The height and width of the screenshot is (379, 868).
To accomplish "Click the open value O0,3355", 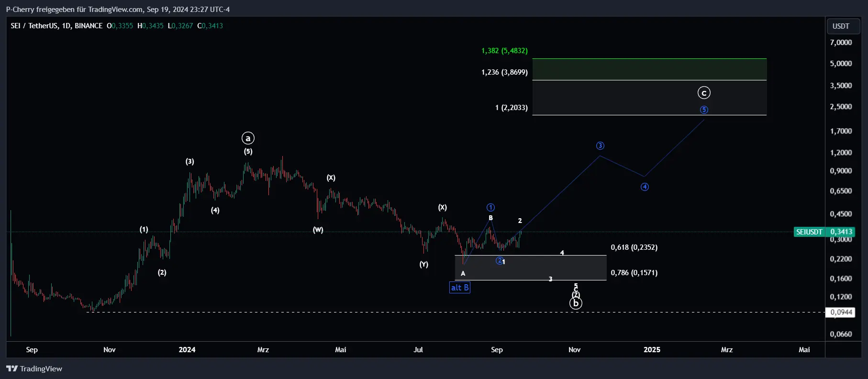I will pyautogui.click(x=120, y=26).
